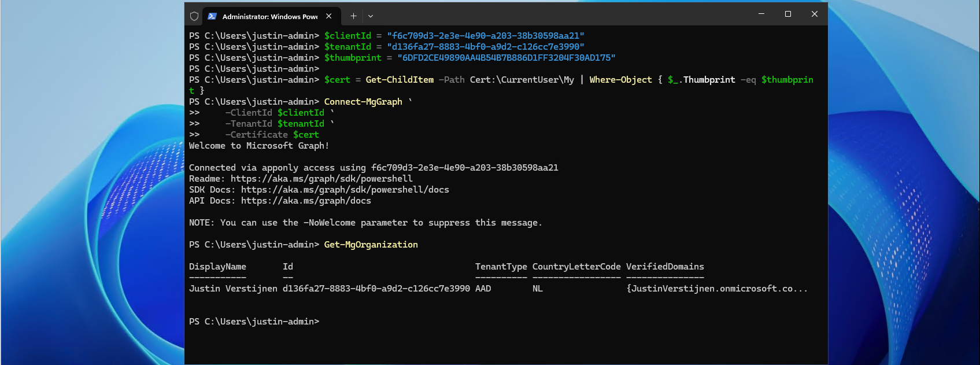Click the "NL" country code value
The width and height of the screenshot is (980, 365).
point(538,289)
